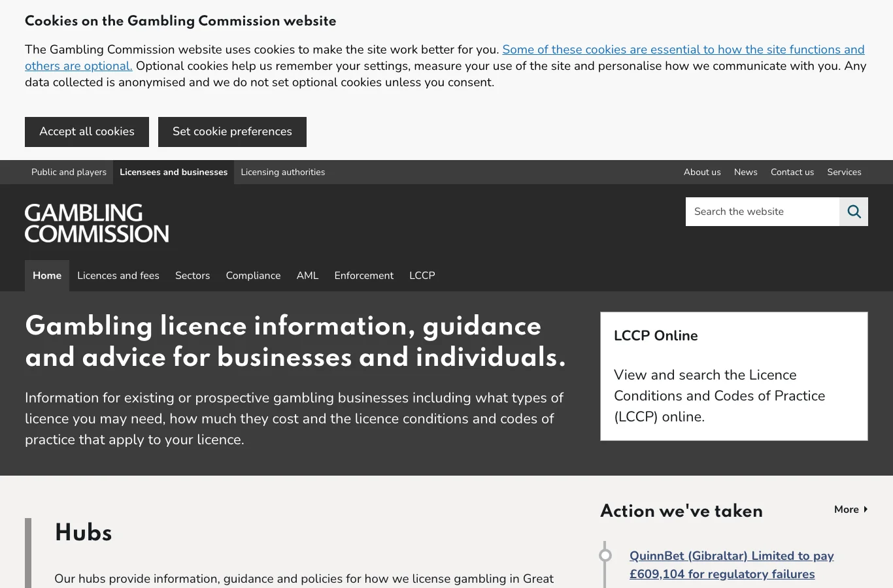Go to the Enforcement navigation item
Screen dimensions: 893x588
(x=364, y=276)
